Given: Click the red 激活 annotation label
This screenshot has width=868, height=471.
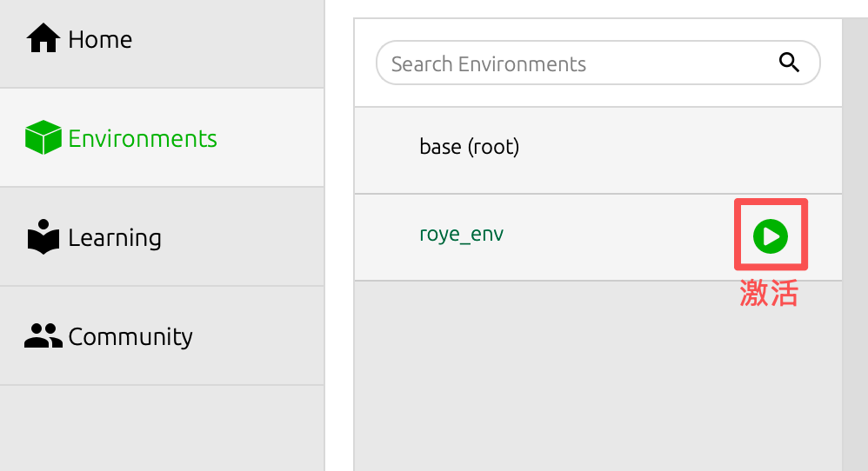Looking at the screenshot, I should point(769,294).
